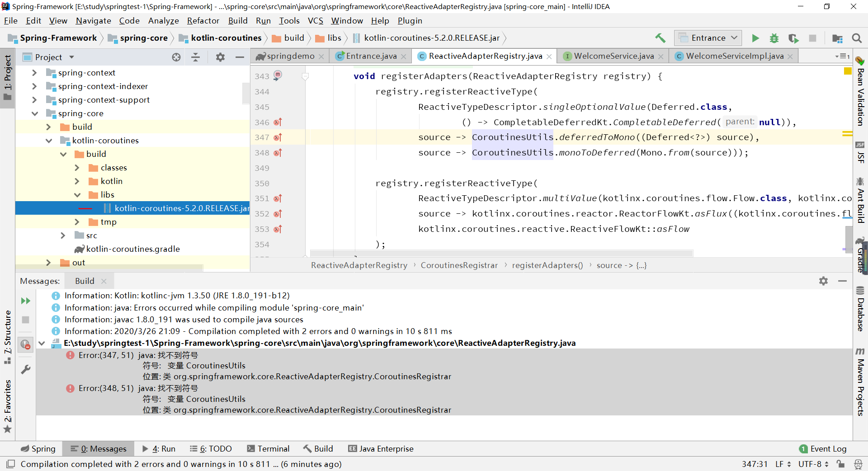This screenshot has height=471, width=868.
Task: Expand the out folder
Action: point(48,263)
